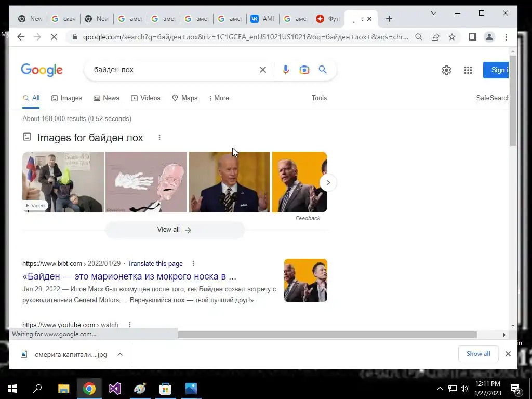Click the Google logo

point(42,70)
